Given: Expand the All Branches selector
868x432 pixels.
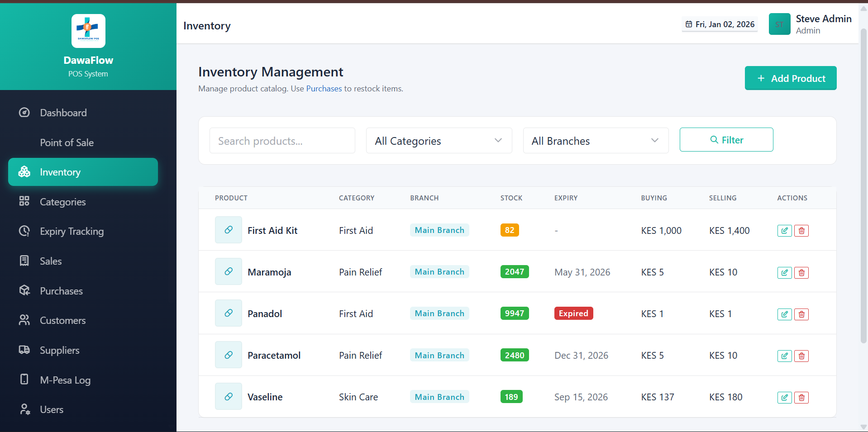Looking at the screenshot, I should (595, 141).
